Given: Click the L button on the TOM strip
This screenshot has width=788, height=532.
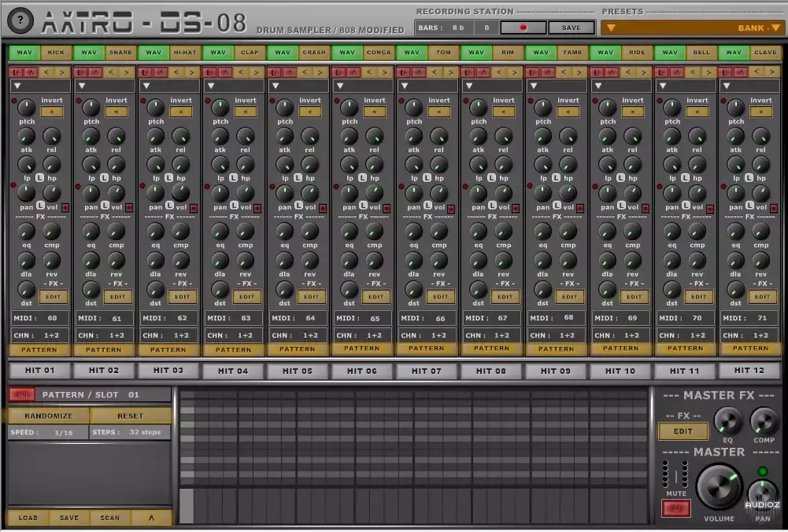Looking at the screenshot, I should [x=403, y=73].
